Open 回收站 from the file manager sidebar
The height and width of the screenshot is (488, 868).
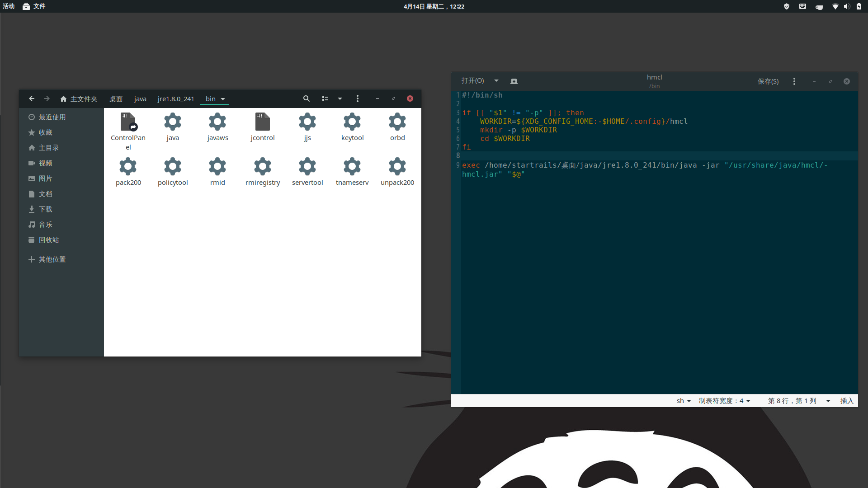48,239
